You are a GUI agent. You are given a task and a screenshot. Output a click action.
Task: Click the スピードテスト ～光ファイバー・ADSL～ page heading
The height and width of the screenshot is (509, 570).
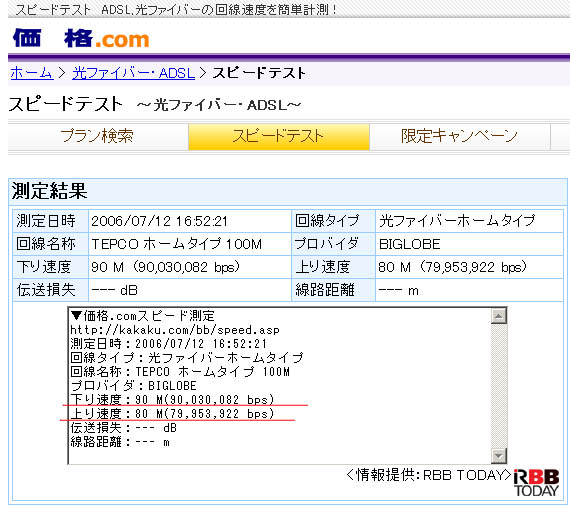(155, 104)
